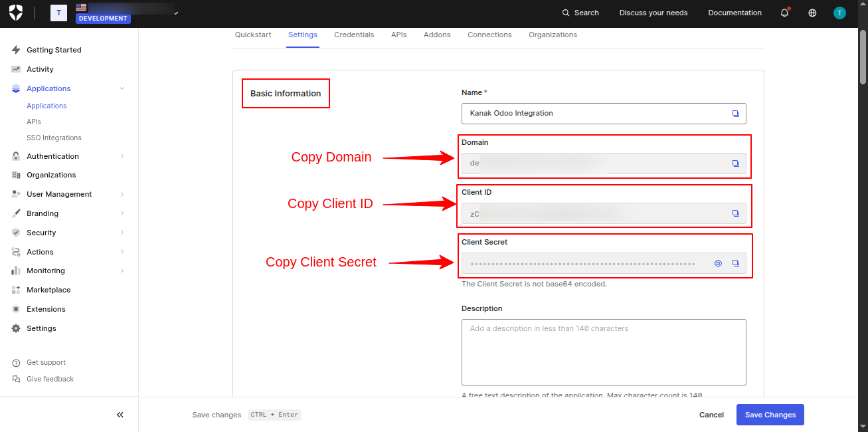
Task: Select the Settings tab
Action: (303, 35)
